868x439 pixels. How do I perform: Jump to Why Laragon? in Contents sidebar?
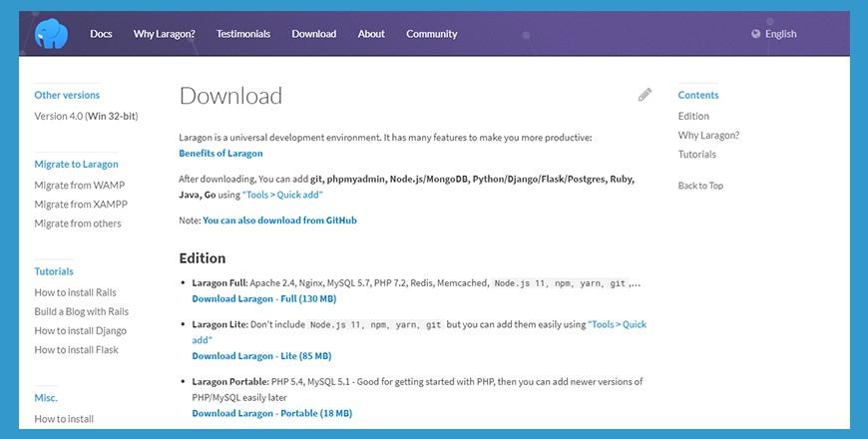(x=708, y=135)
